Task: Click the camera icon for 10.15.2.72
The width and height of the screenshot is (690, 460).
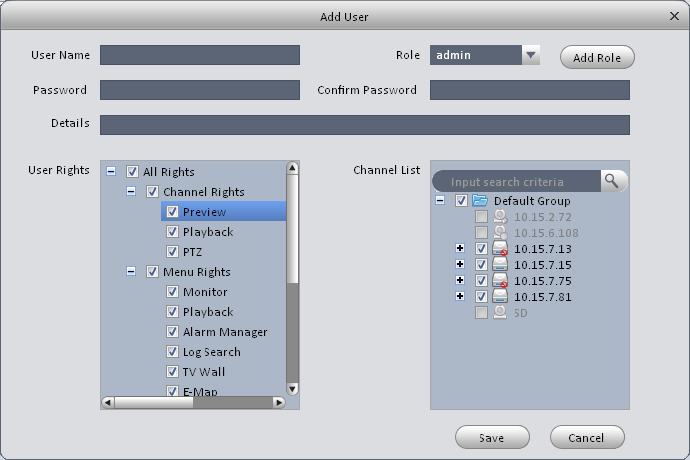Action: [x=500, y=217]
